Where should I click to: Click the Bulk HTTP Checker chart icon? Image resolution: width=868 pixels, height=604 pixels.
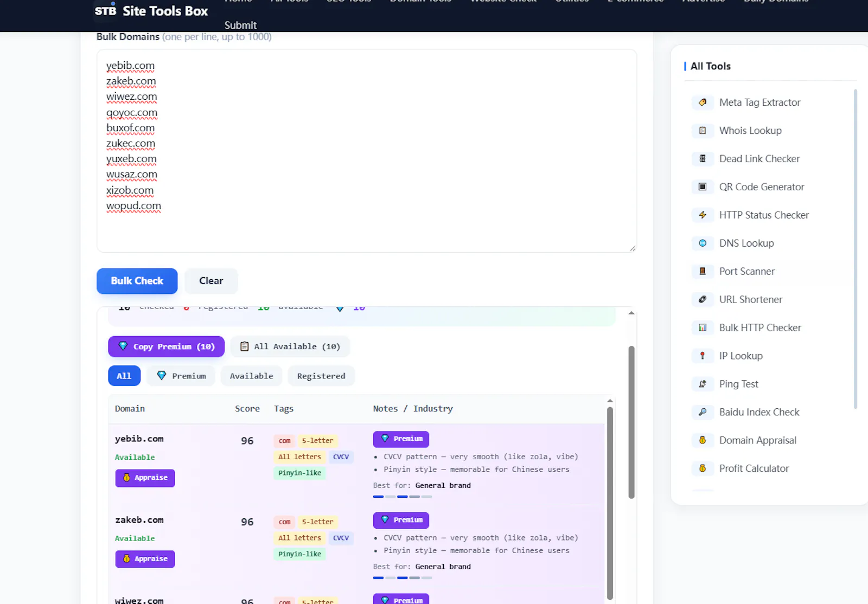[x=703, y=328]
